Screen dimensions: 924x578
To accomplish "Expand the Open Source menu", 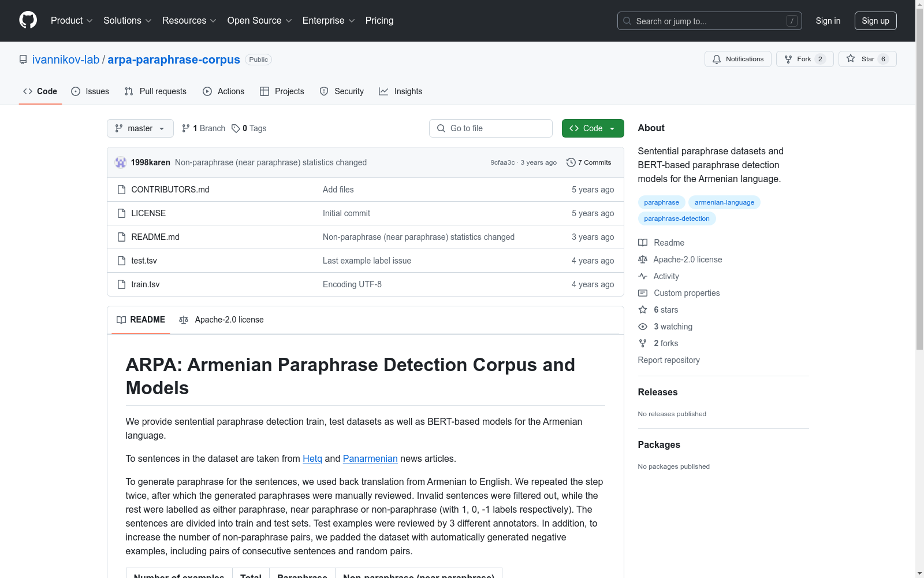I will 259,20.
